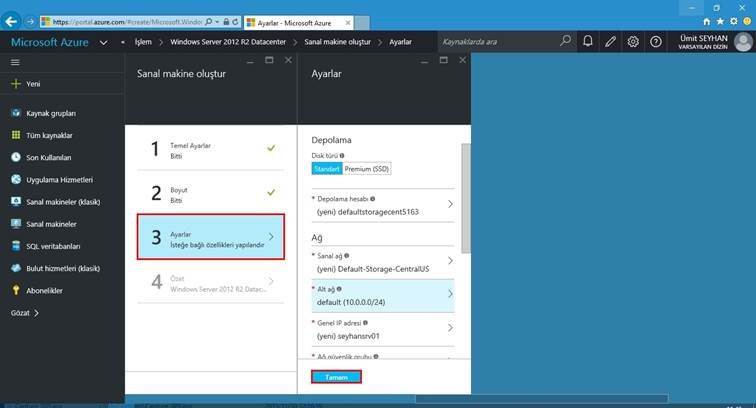This screenshot has width=756, height=408.
Task: Open the notifications bell icon
Action: pos(587,41)
